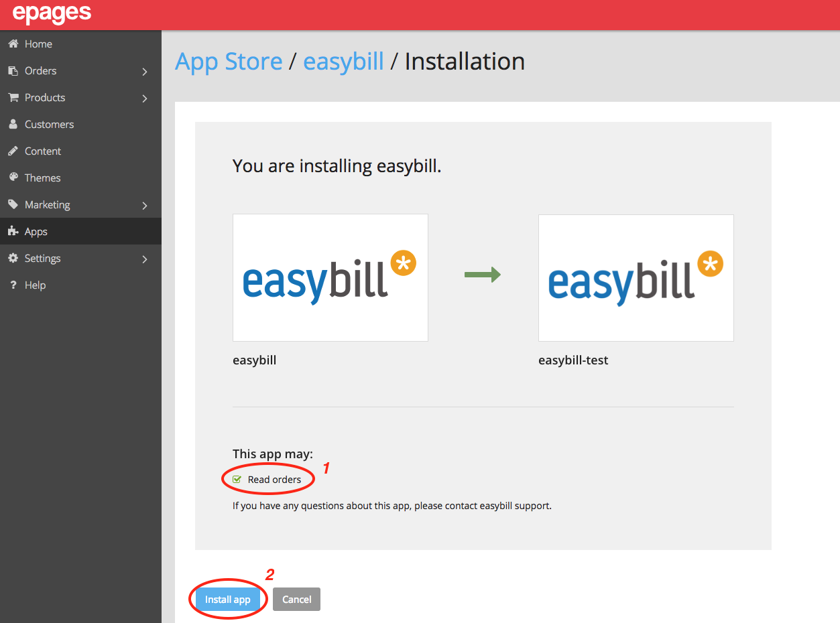Click the 'easybill-test' caption text
Screen dimensions: 840x623
(x=573, y=360)
